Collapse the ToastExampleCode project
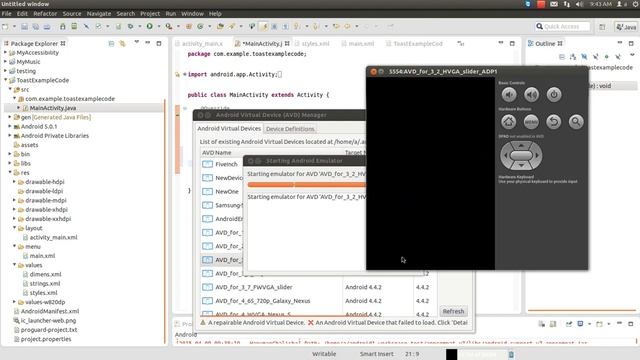Viewport: 640px width, 360px height. pyautogui.click(x=5, y=80)
